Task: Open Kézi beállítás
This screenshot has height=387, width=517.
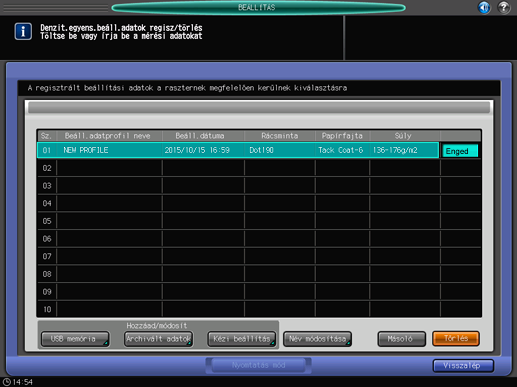Action: click(242, 339)
